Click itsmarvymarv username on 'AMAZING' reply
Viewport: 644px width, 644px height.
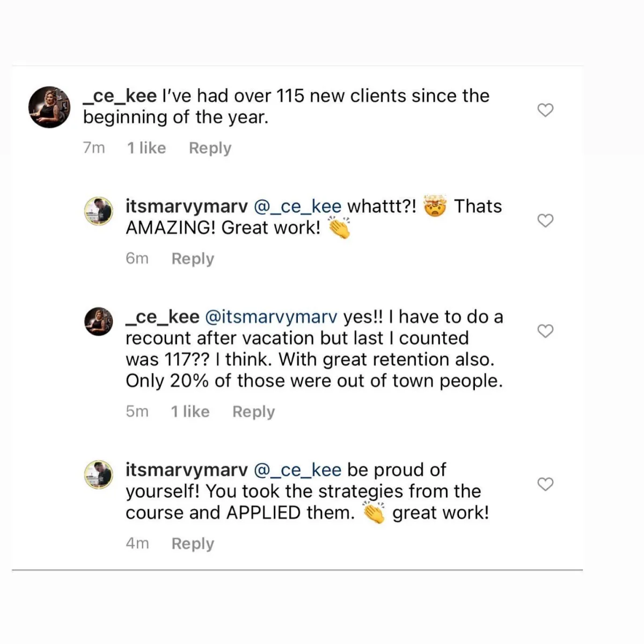[x=186, y=207]
